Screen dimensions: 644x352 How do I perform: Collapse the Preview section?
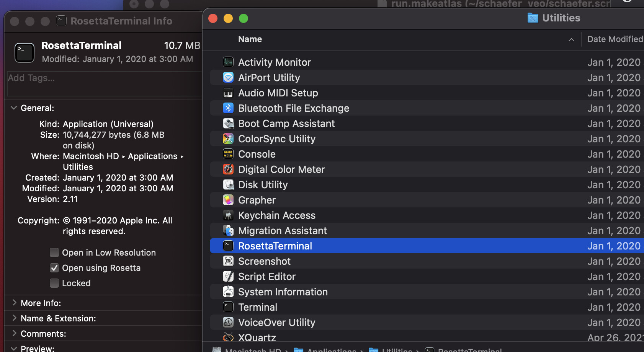click(x=14, y=349)
